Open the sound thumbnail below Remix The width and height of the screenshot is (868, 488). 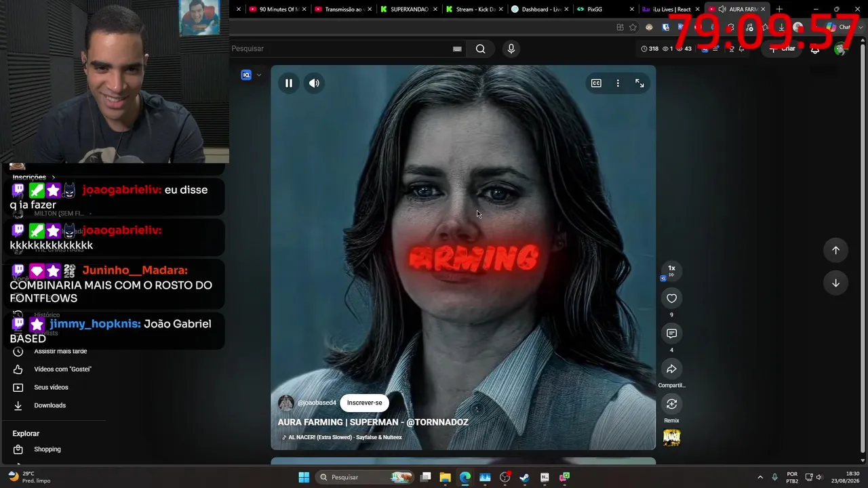pos(671,437)
